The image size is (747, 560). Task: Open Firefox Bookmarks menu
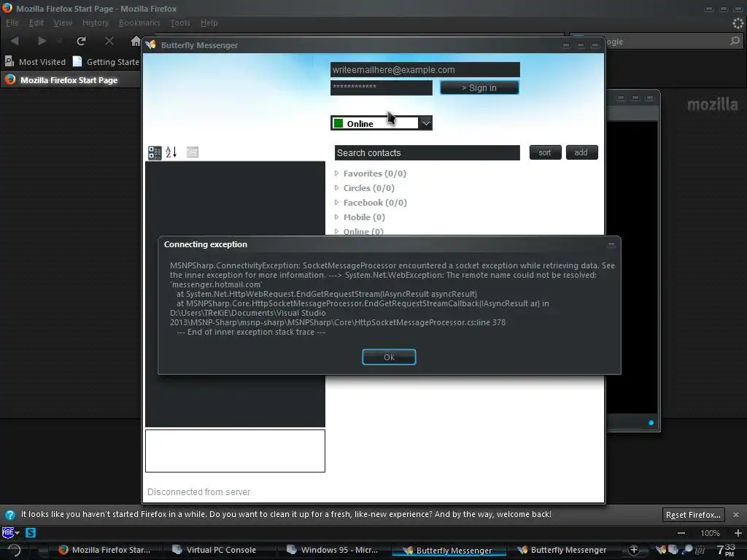click(139, 23)
